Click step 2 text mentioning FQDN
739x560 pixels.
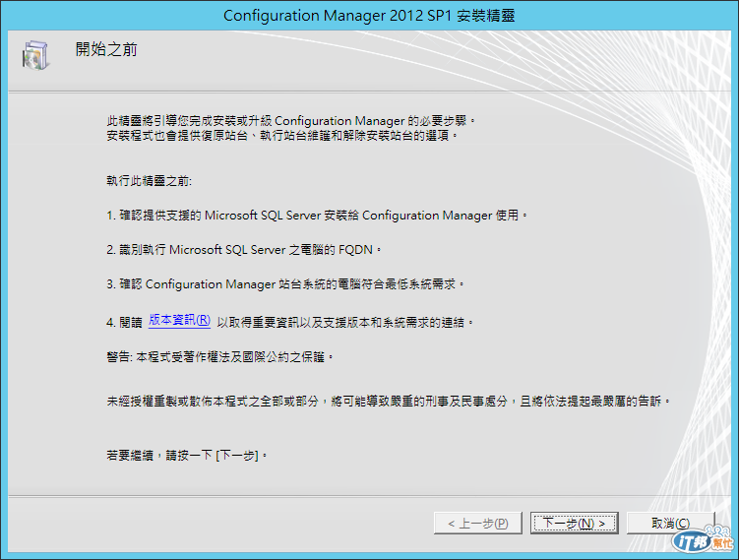tap(244, 250)
